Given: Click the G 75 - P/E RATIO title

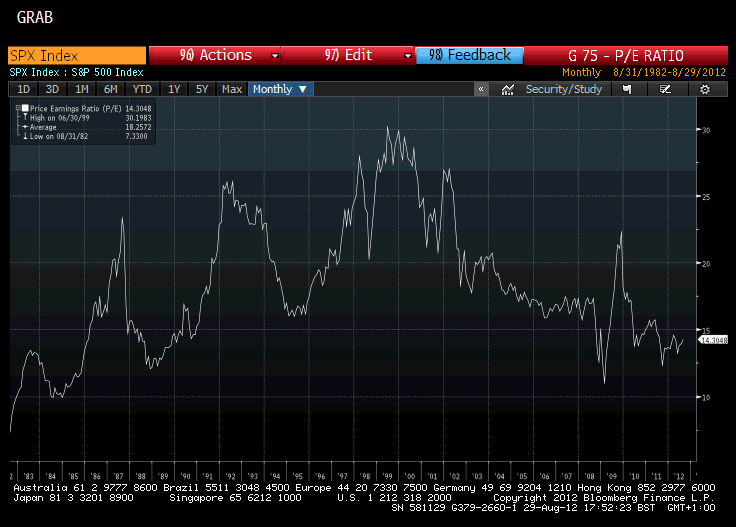Looking at the screenshot, I should click(x=625, y=56).
